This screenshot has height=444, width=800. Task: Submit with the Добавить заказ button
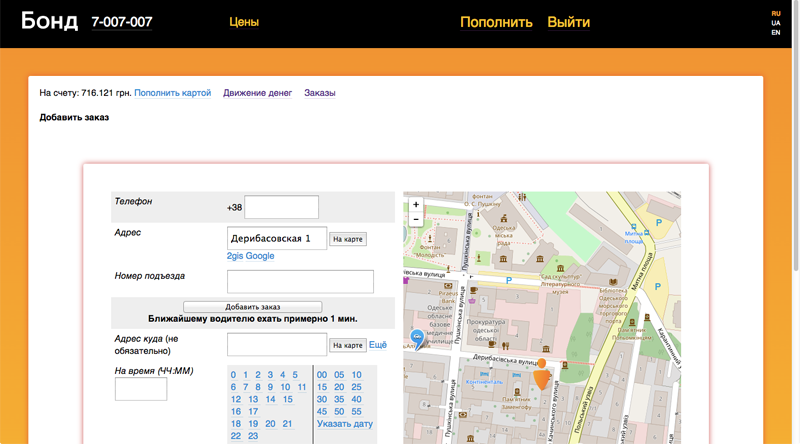tap(253, 307)
